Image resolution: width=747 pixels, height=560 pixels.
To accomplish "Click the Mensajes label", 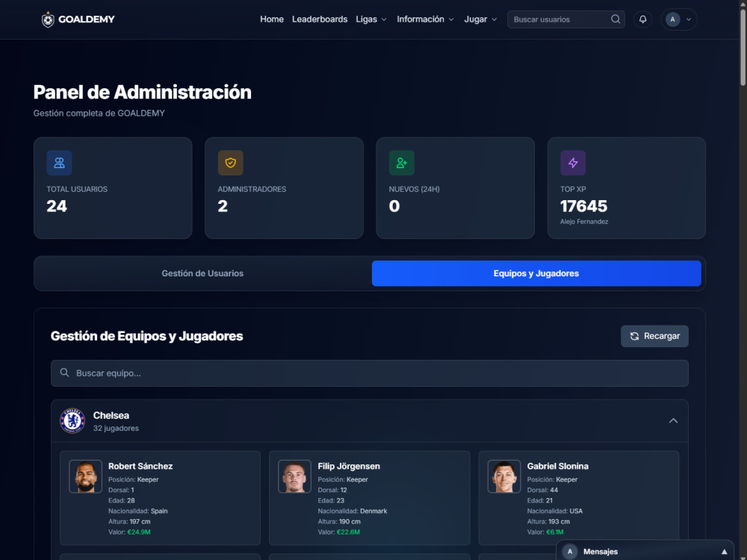I will click(x=601, y=552).
